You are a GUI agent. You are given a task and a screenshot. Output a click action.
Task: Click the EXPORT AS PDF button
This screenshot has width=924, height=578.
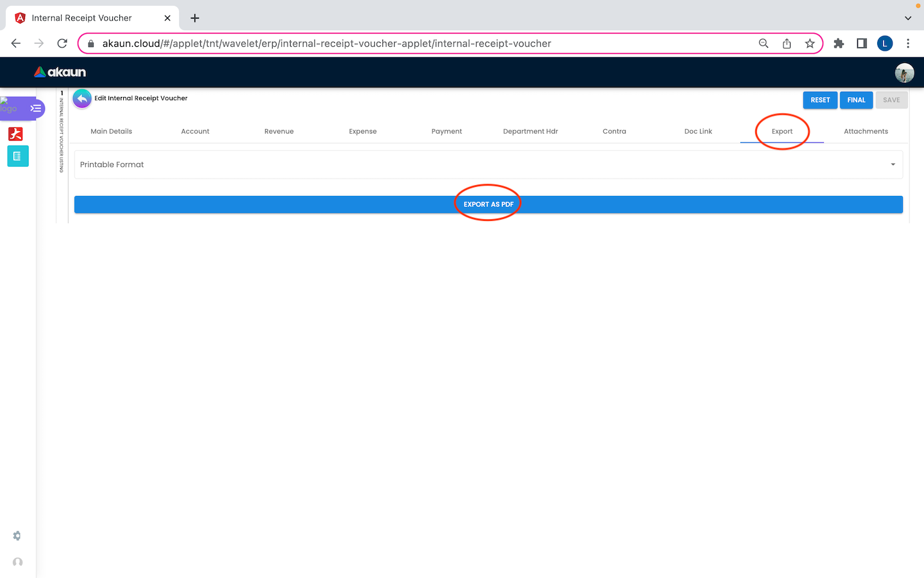tap(488, 204)
